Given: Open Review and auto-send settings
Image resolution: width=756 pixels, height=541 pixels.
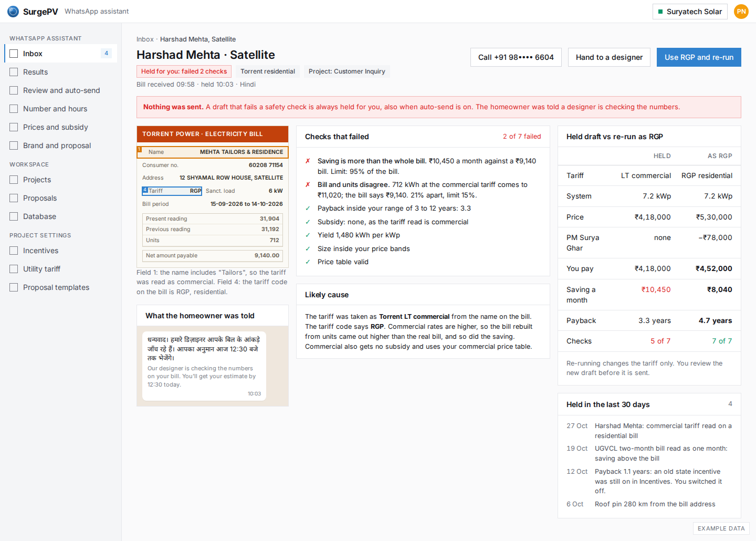Looking at the screenshot, I should tap(61, 90).
